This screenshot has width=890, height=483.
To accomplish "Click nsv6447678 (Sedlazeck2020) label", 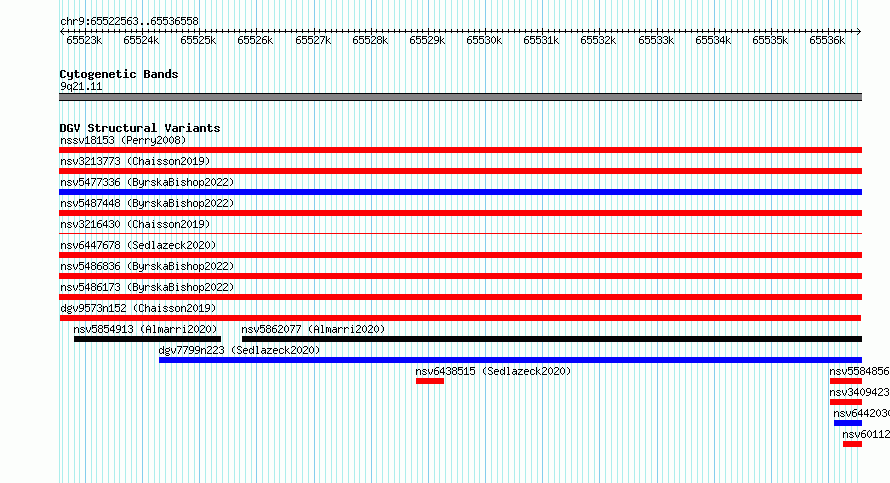I will (138, 245).
